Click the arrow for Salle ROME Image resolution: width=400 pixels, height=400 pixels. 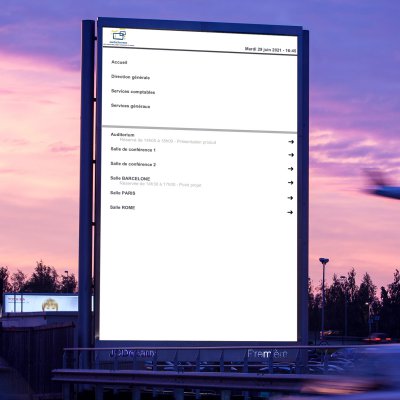(x=290, y=212)
